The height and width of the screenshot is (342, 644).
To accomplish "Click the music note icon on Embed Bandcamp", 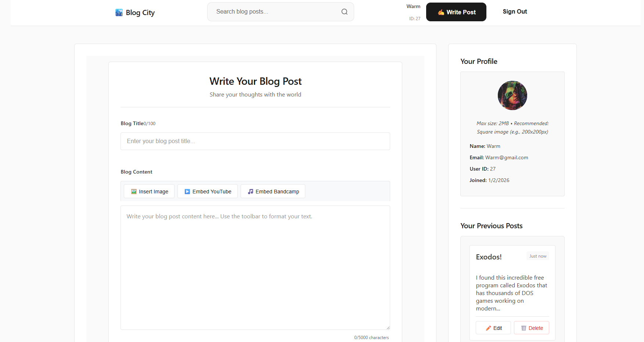I will (x=251, y=191).
